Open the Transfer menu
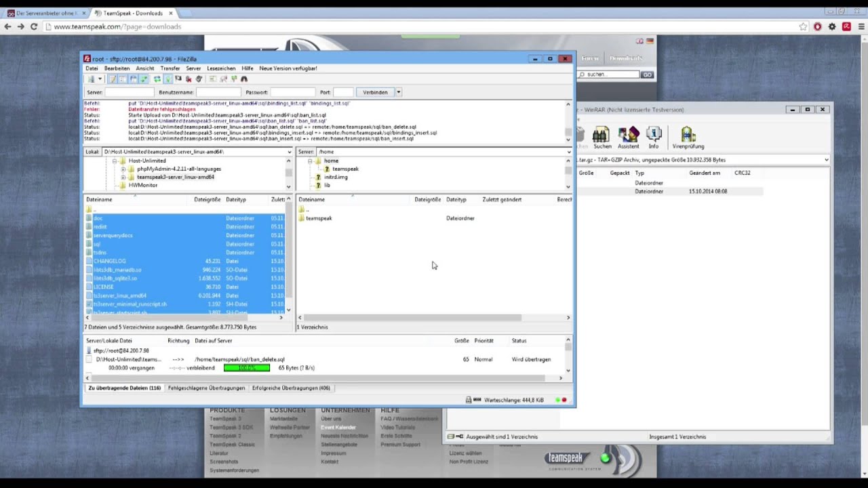The height and width of the screenshot is (488, 868). 170,68
